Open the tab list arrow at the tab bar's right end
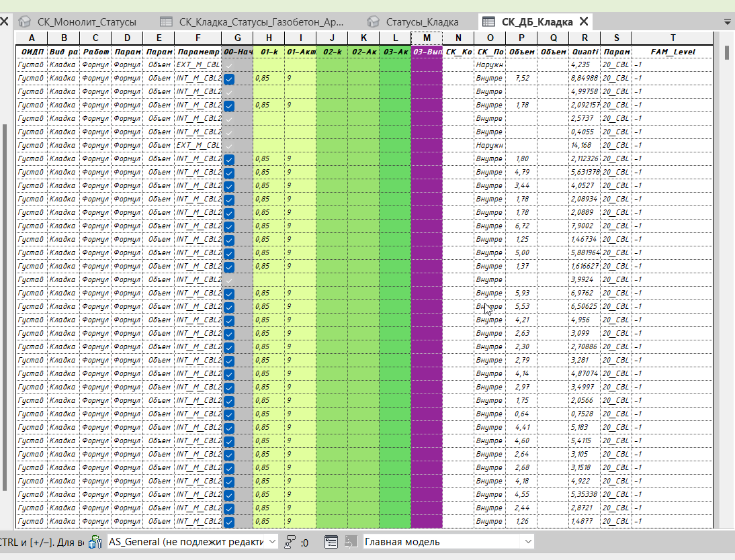Image resolution: width=735 pixels, height=560 pixels. (728, 22)
